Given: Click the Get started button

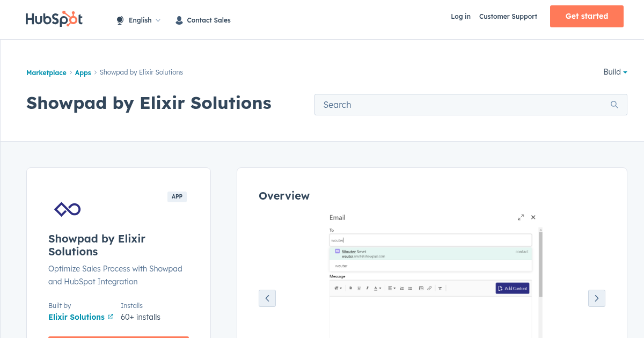Looking at the screenshot, I should (x=587, y=16).
